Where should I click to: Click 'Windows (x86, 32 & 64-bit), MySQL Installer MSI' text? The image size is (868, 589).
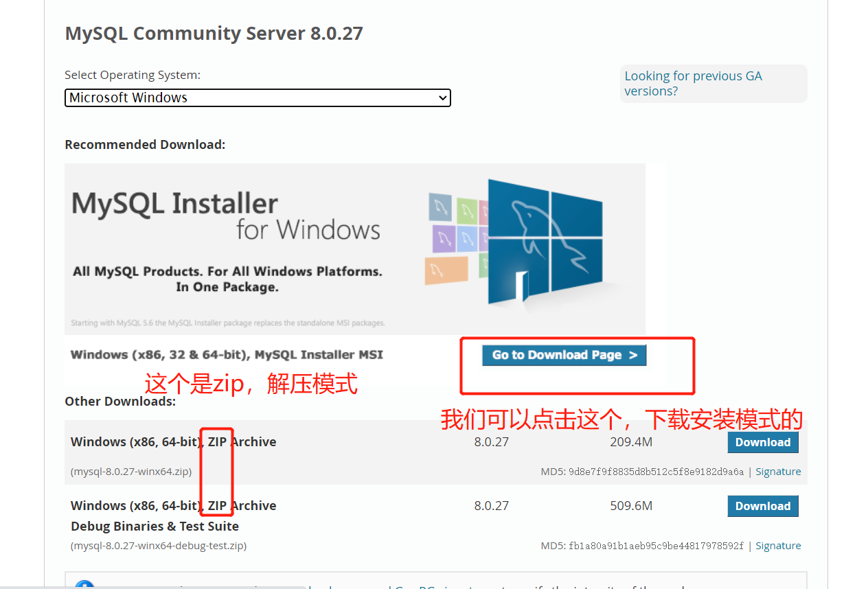(x=227, y=355)
